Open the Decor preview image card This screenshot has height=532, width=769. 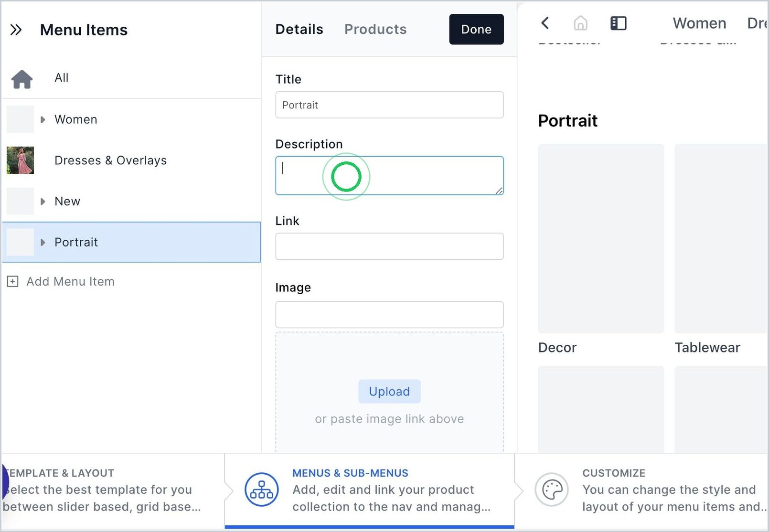pos(601,238)
